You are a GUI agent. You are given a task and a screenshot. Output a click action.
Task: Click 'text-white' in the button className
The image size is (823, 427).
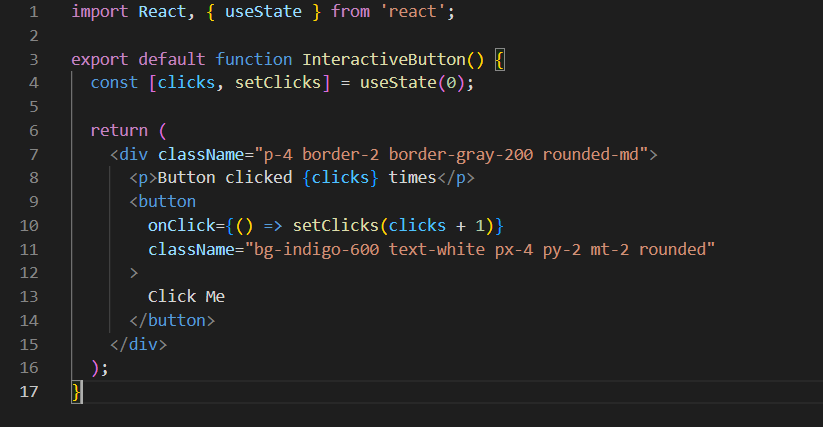point(437,249)
